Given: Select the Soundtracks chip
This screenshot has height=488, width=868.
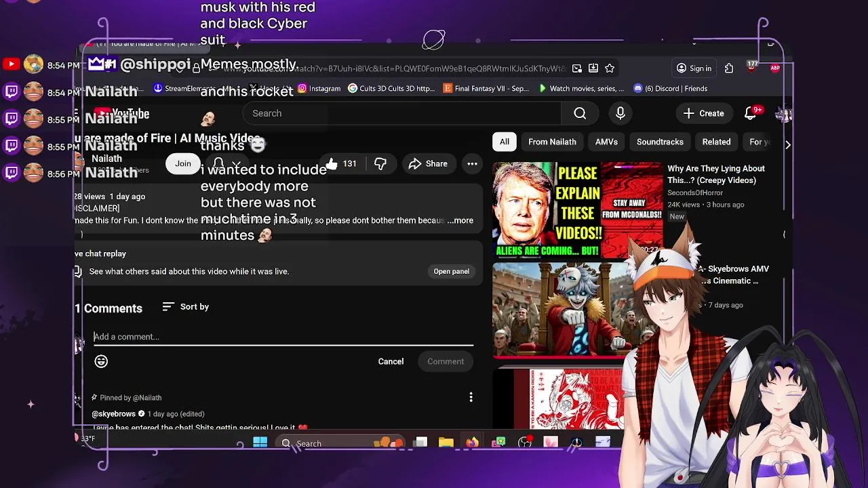Looking at the screenshot, I should (660, 142).
